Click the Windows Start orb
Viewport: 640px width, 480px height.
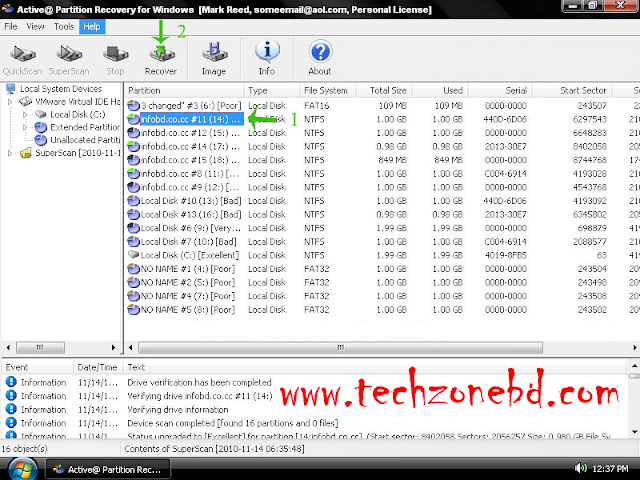coord(23,469)
